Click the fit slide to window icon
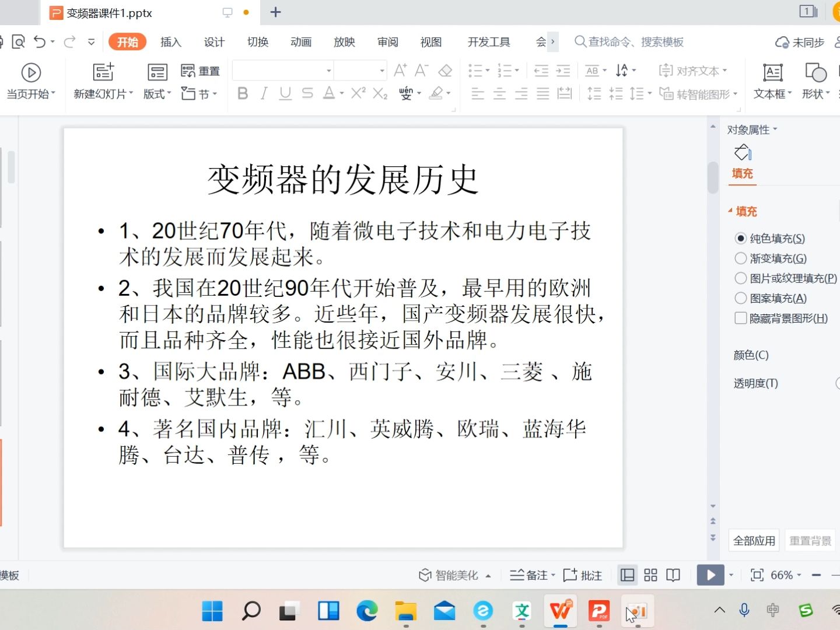840x630 pixels. tap(757, 575)
